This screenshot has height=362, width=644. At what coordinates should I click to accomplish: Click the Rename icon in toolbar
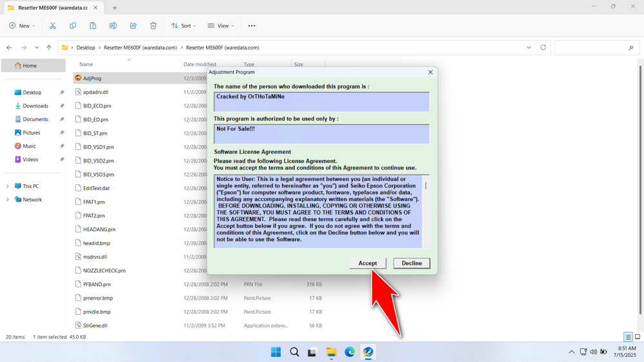(113, 26)
